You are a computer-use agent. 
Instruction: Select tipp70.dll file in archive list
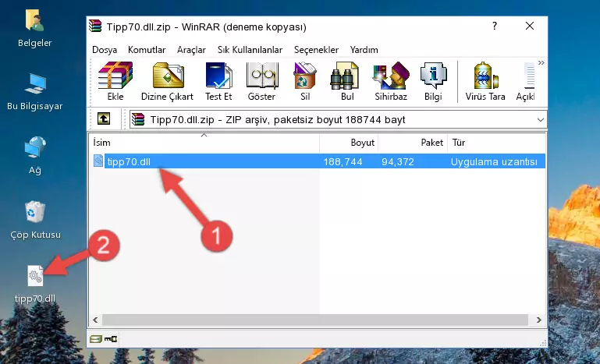click(x=319, y=161)
